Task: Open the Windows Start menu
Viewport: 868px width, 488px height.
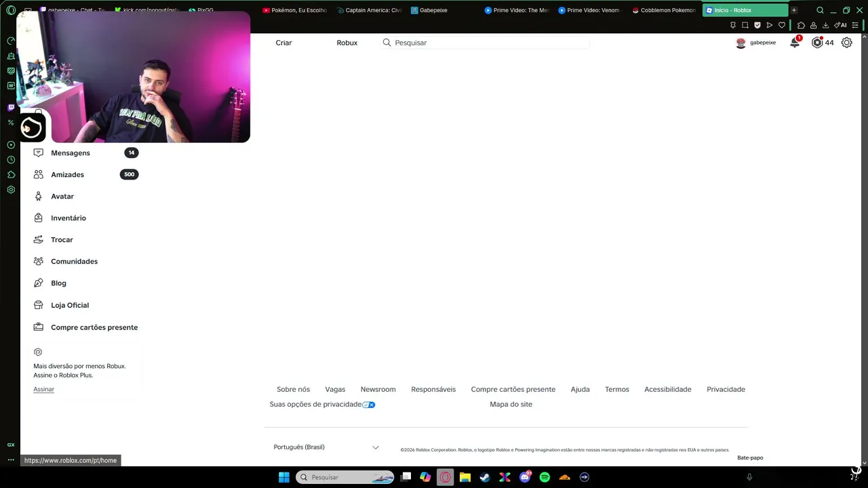Action: click(x=284, y=477)
